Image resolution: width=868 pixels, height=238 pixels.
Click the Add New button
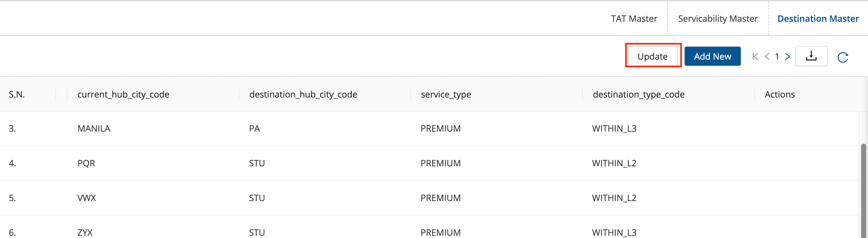click(712, 57)
